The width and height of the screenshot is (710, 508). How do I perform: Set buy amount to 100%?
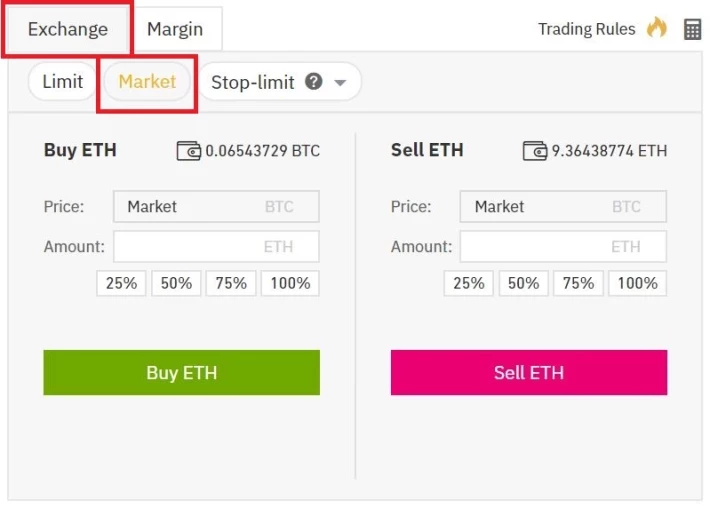[290, 283]
